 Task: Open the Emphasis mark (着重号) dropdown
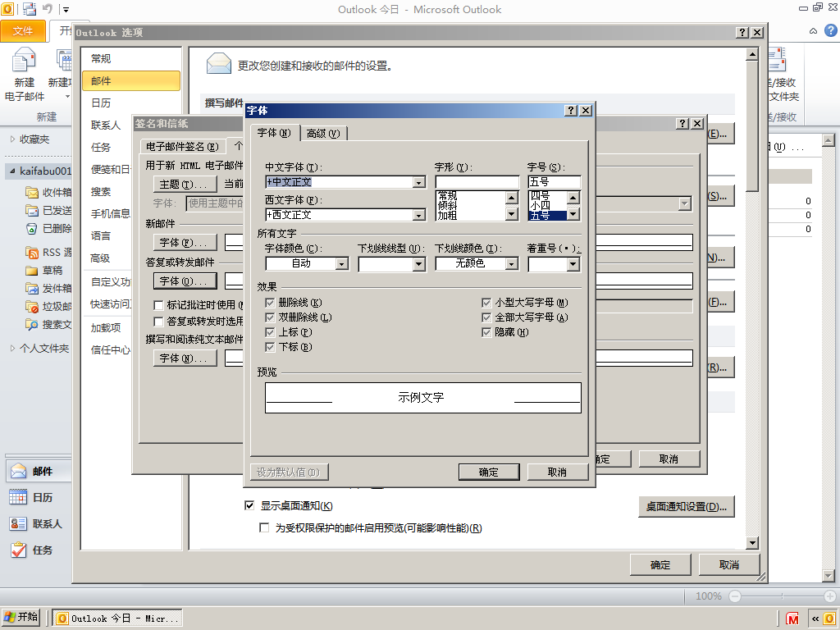point(573,263)
